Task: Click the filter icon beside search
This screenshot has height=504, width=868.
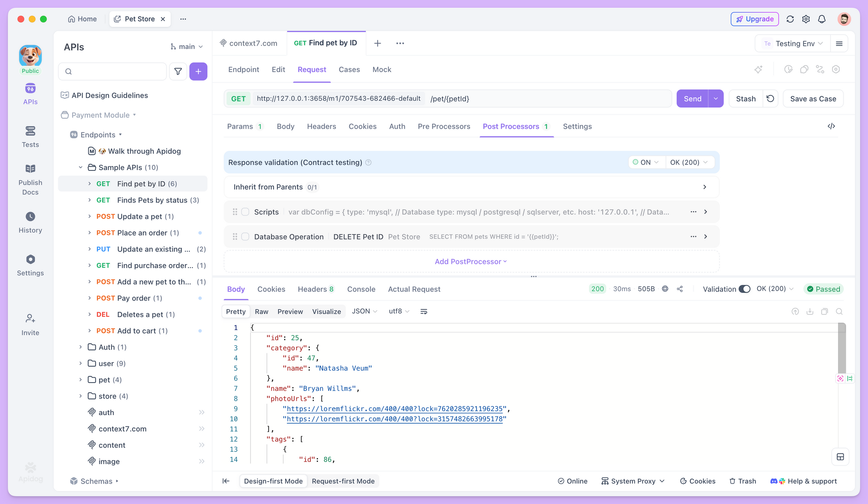Action: 178,72
